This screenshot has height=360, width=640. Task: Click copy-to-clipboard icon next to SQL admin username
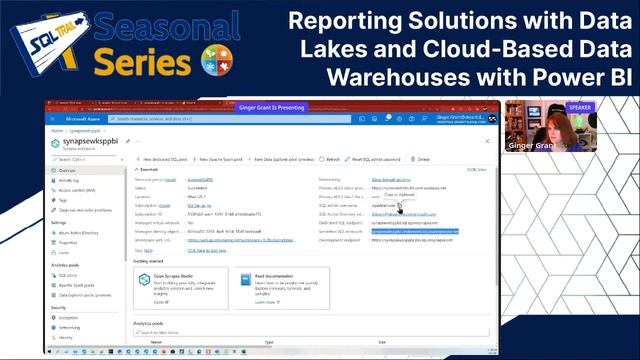click(x=400, y=205)
